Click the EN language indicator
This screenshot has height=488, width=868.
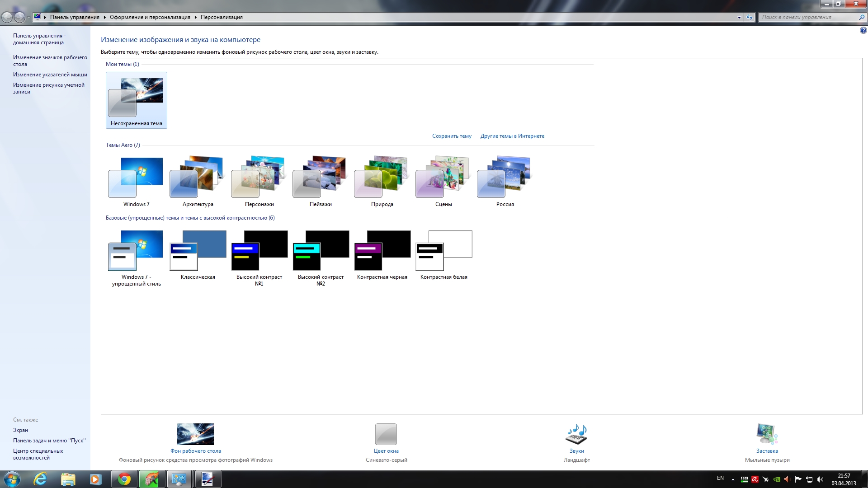pyautogui.click(x=720, y=478)
